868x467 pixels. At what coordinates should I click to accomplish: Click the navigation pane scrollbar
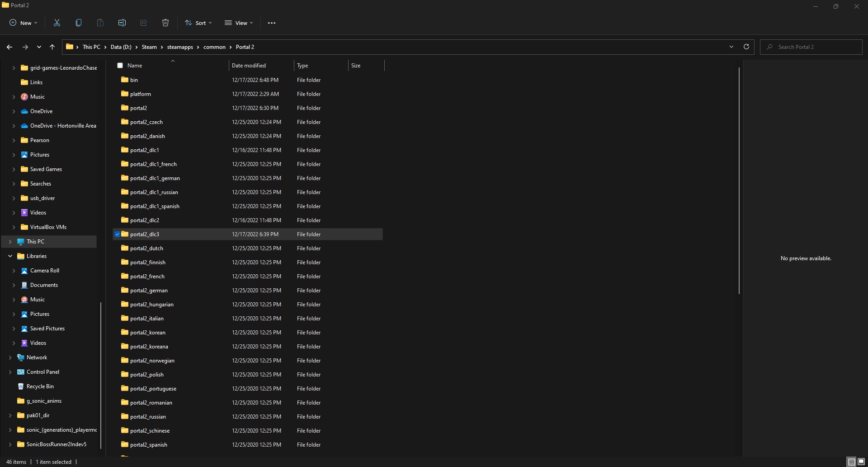click(101, 376)
